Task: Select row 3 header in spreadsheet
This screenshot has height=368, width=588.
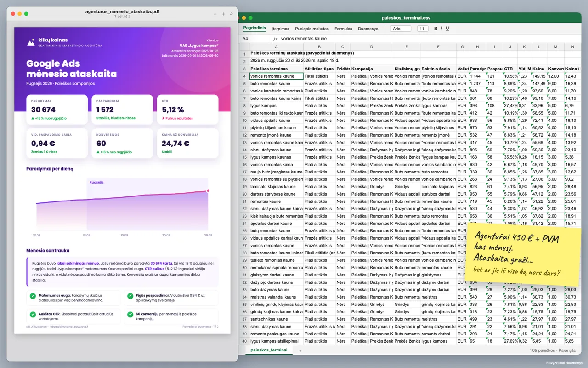Action: 244,69
